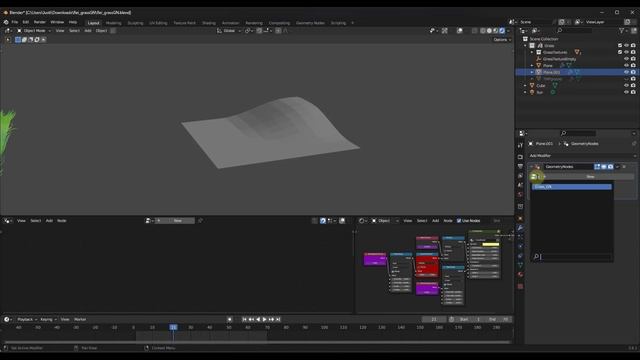Add a new workspace with plus button
Image resolution: width=640 pixels, height=360 pixels.
[353, 23]
